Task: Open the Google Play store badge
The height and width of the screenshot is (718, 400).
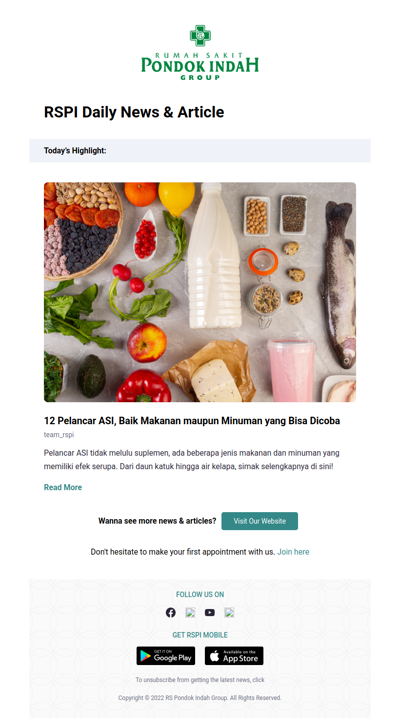Action: [166, 656]
